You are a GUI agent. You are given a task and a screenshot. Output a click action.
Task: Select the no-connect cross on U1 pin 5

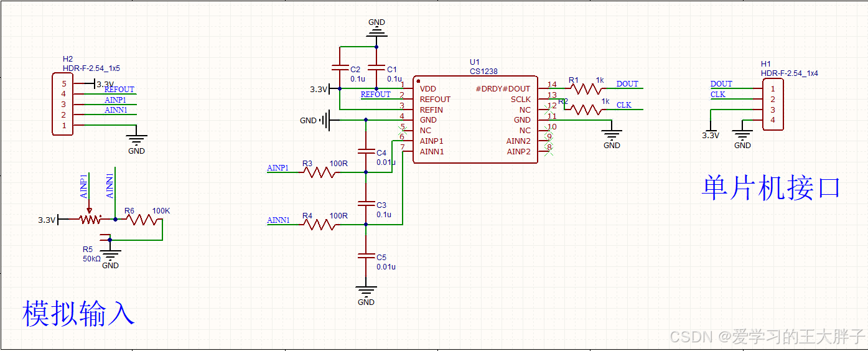[x=402, y=131]
